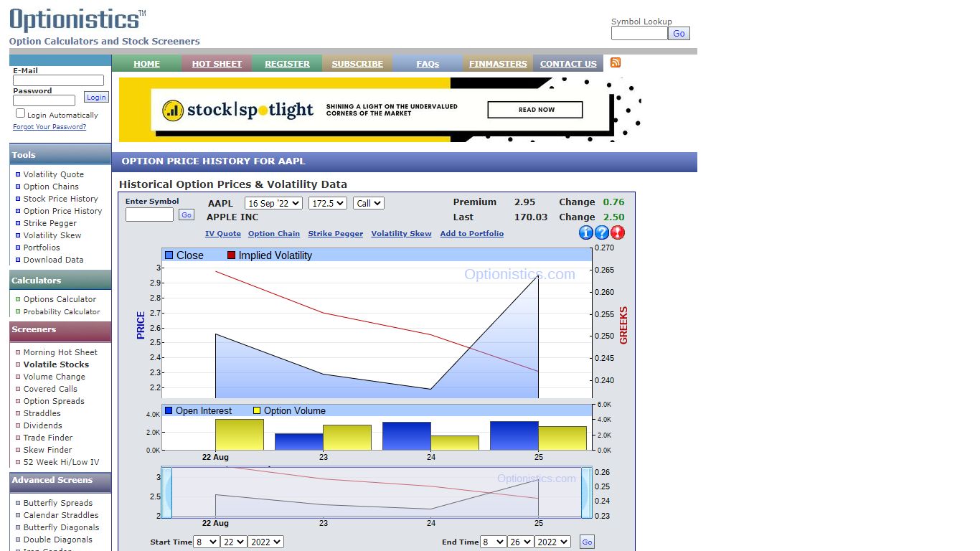
Task: Open the Start Time month dropdown
Action: click(207, 542)
